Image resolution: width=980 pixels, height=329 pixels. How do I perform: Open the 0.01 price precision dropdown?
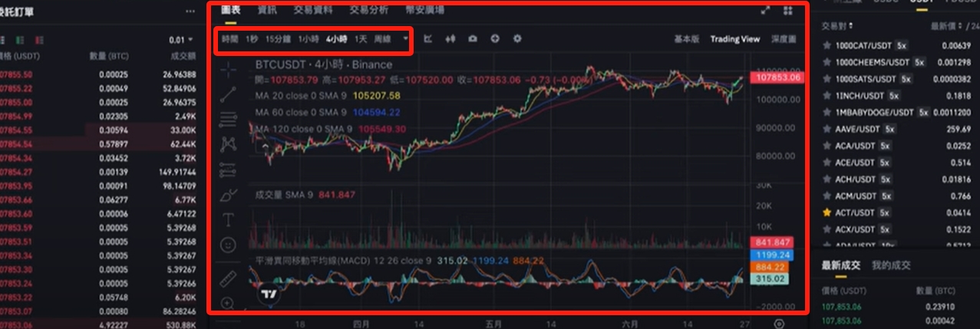coord(181,40)
